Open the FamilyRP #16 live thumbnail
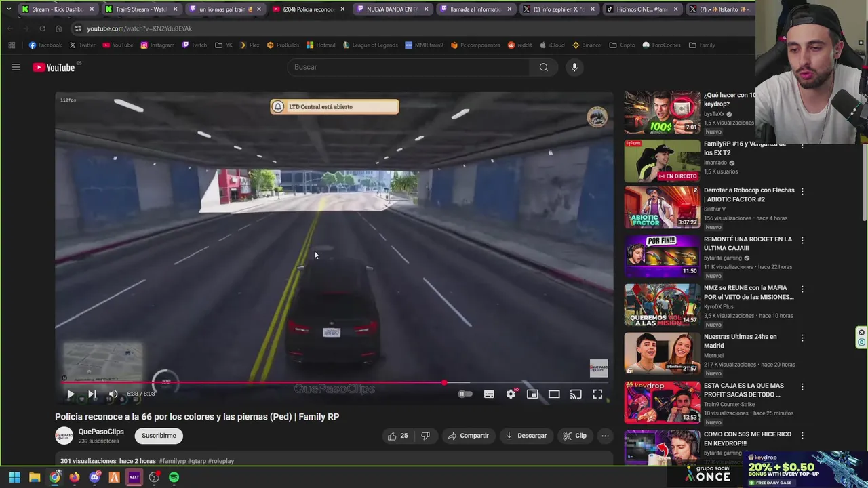Viewport: 868px width, 488px height. click(x=662, y=161)
